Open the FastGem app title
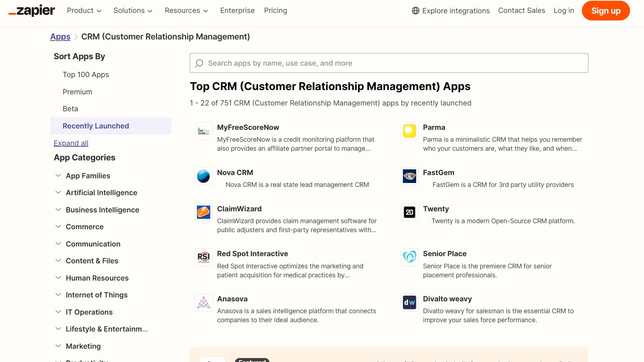 click(438, 173)
